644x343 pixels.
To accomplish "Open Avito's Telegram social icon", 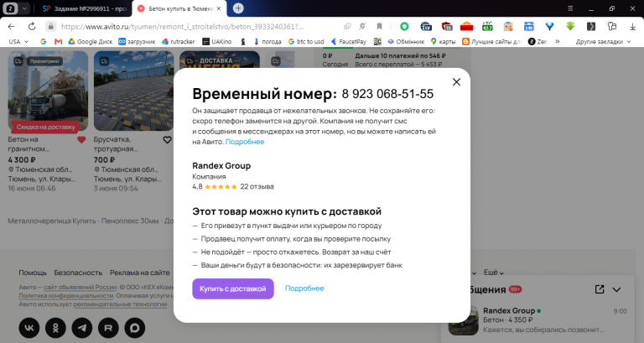I will tap(82, 328).
